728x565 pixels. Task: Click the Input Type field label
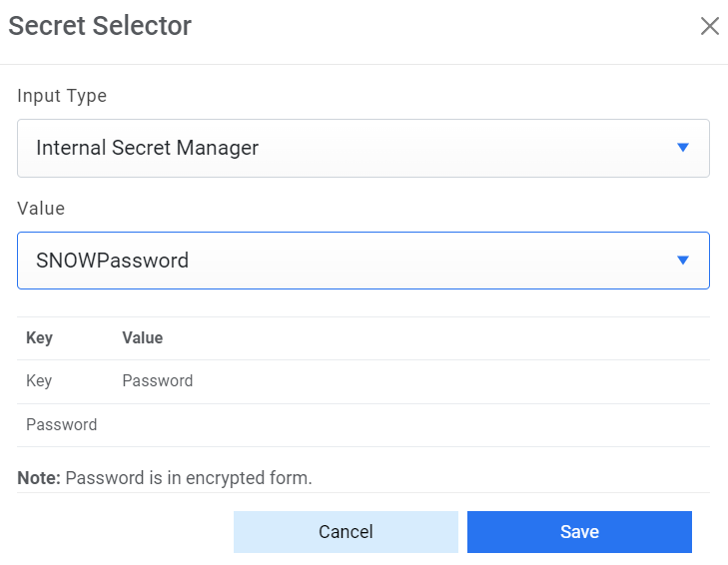pyautogui.click(x=62, y=96)
